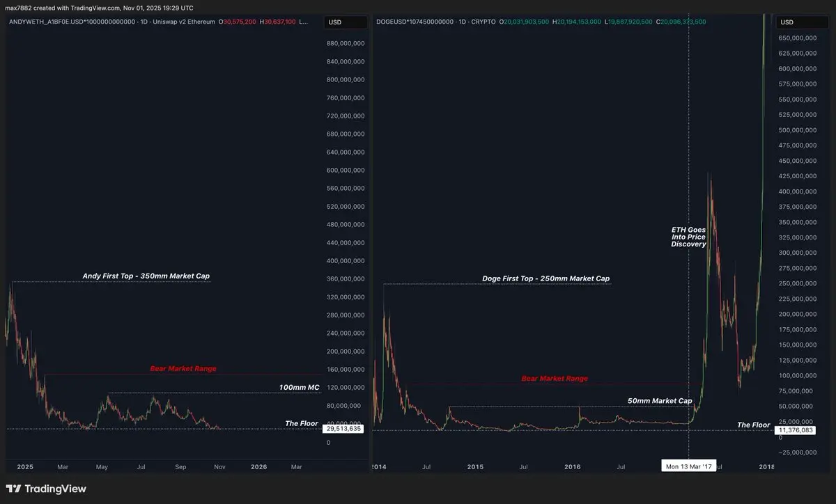Image resolution: width=836 pixels, height=504 pixels.
Task: Click 'The Floor' label on the Doge chart
Action: coord(754,425)
